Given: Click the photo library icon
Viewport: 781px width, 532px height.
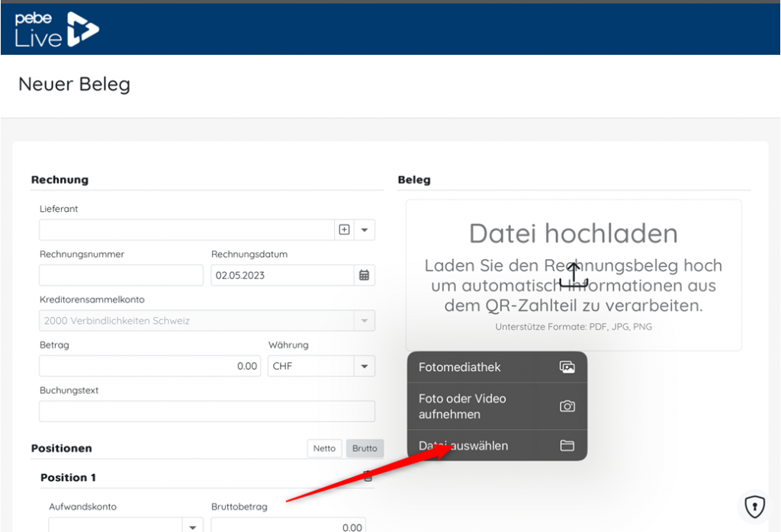Looking at the screenshot, I should [x=567, y=367].
